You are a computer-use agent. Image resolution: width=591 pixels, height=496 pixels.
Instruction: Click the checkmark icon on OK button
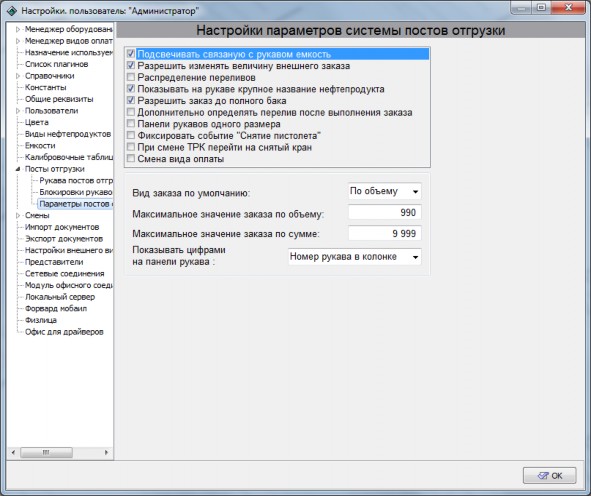pos(543,476)
